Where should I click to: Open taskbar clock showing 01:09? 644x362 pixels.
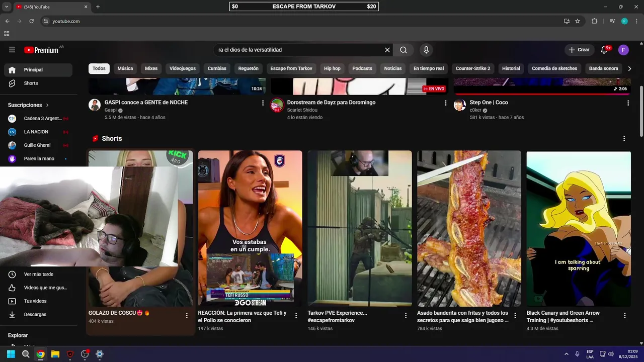tap(629, 354)
